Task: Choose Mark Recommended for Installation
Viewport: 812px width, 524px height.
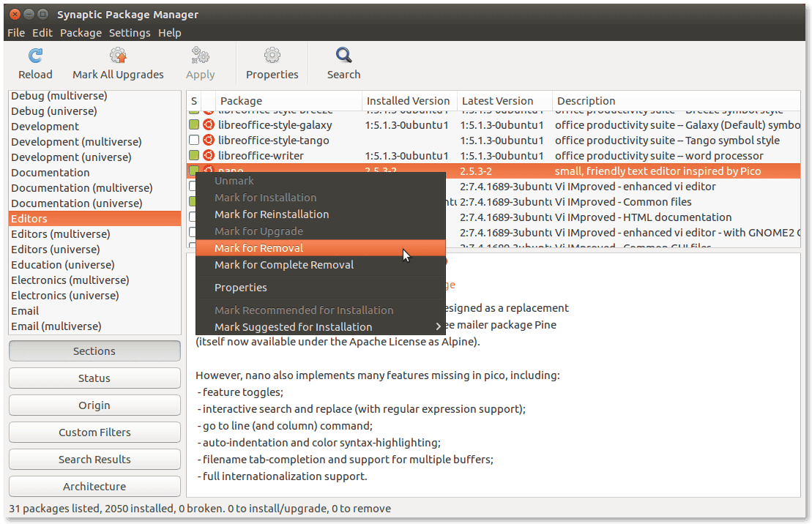Action: (321, 310)
